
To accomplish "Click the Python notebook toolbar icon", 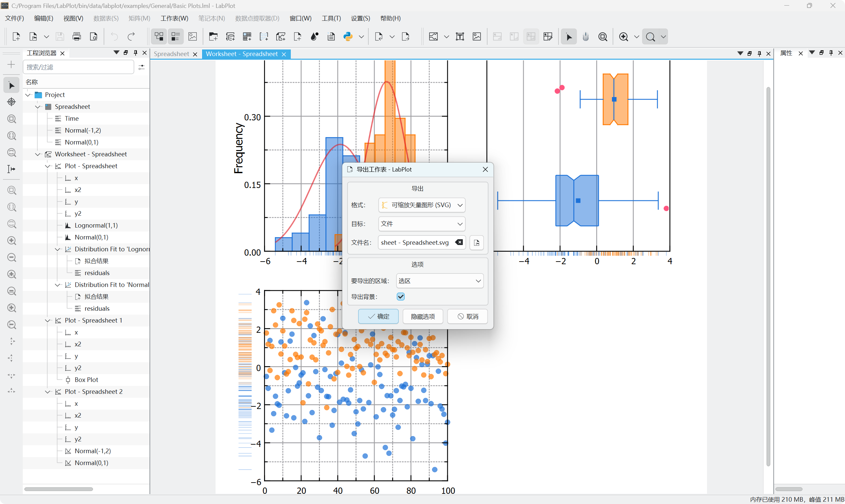I will (348, 37).
